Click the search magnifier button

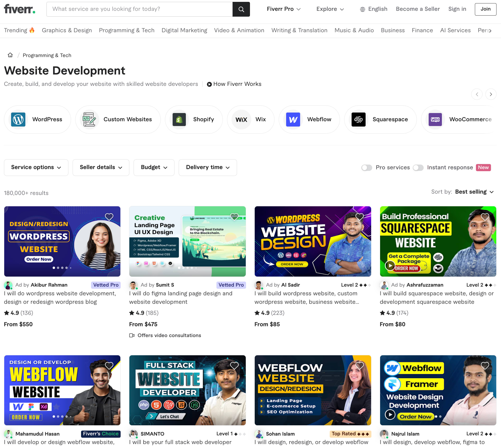[x=241, y=9]
